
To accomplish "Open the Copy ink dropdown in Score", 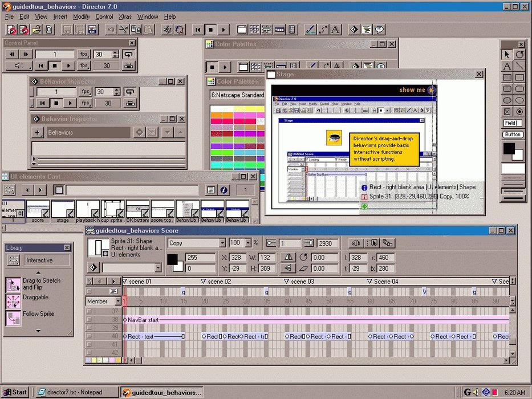I will click(222, 243).
